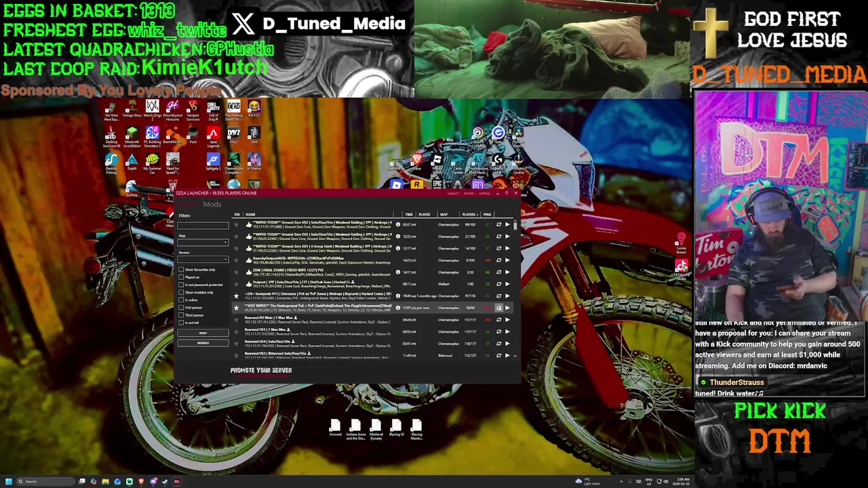The image size is (868, 488).
Task: Open Watch_Dogs 2 desktop shortcut
Action: coord(153,110)
